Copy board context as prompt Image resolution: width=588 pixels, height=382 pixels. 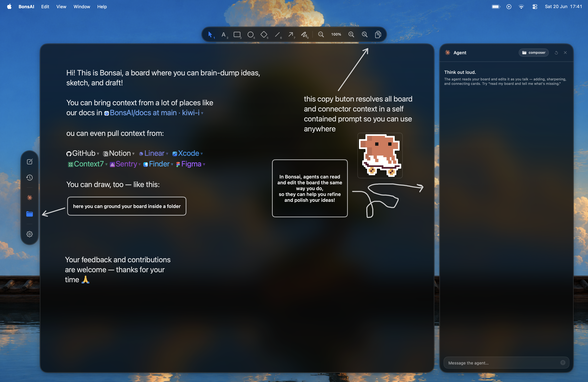click(x=378, y=35)
